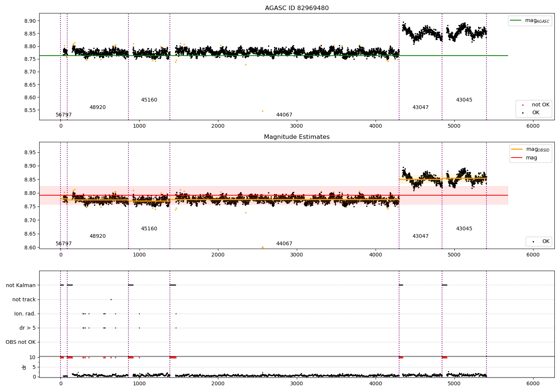
Task: Click the title 'AGASC ID 82969480'
Action: point(297,8)
